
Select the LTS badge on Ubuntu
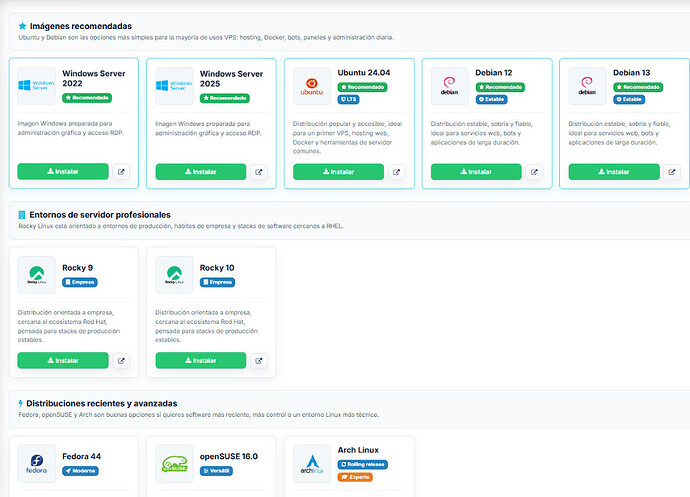[x=349, y=99]
